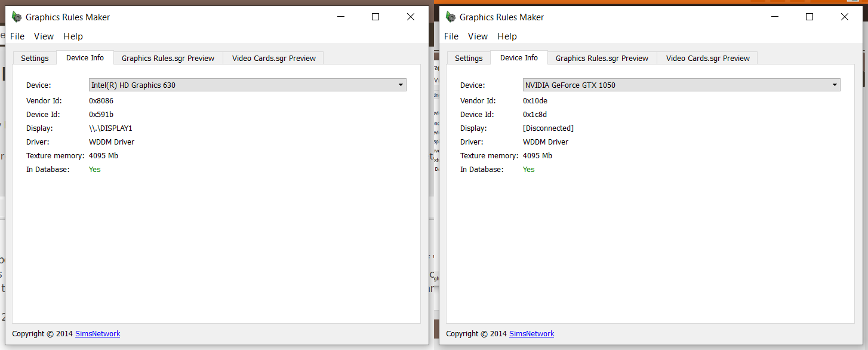The height and width of the screenshot is (350, 868).
Task: Open View menu in right window
Action: pos(478,36)
